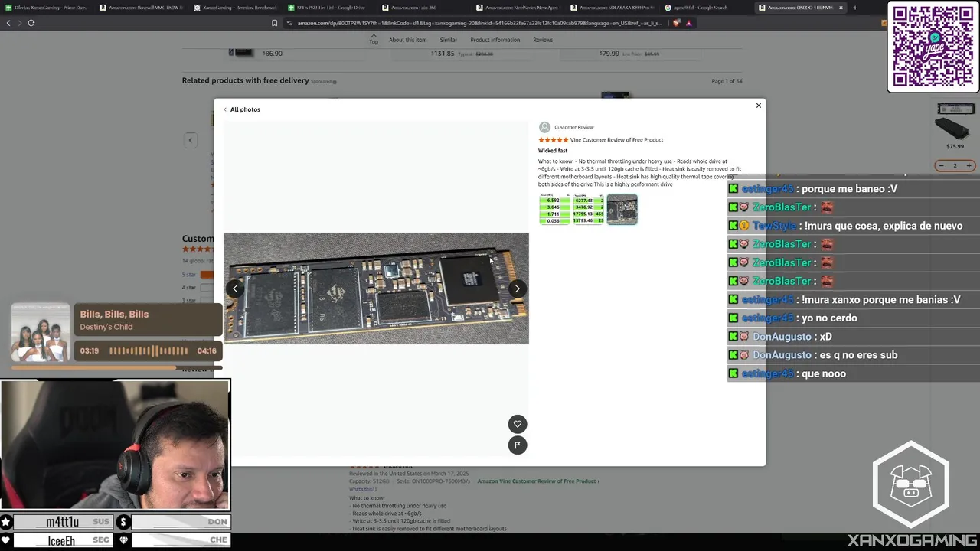This screenshot has width=980, height=551.
Task: Close the photo viewer with the X button
Action: point(758,106)
